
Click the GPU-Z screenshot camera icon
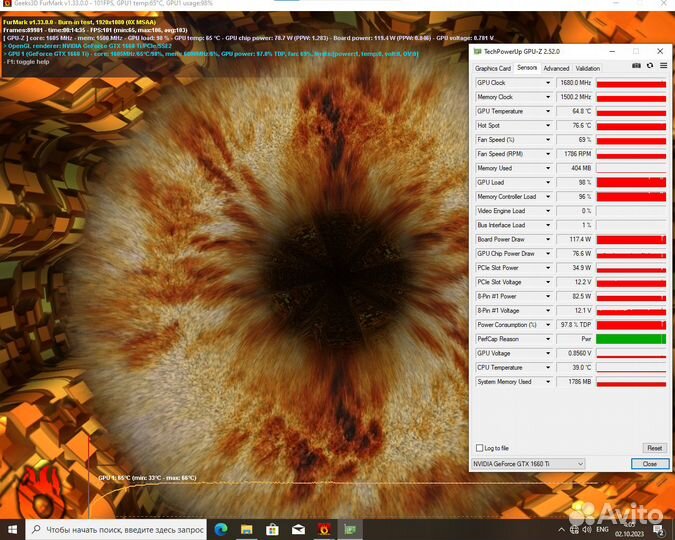pyautogui.click(x=636, y=65)
